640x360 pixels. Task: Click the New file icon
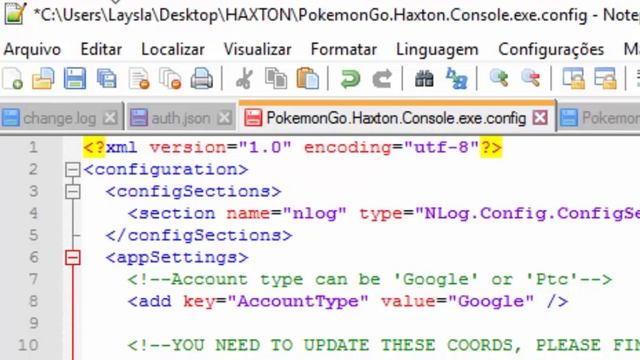[12, 78]
